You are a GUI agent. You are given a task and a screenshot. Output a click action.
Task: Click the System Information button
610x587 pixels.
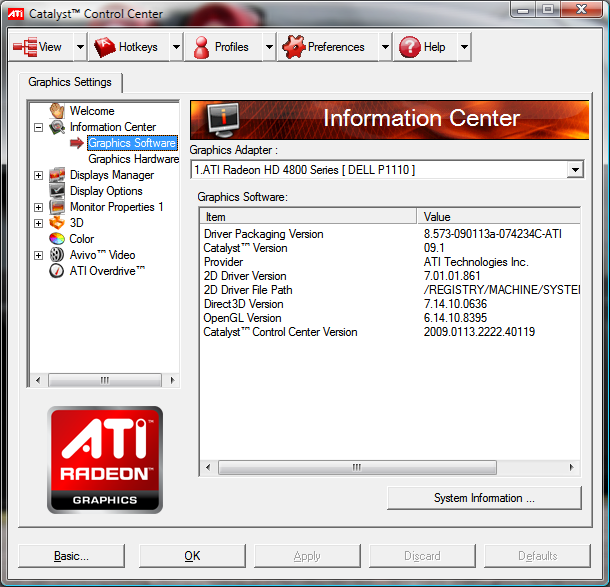click(x=484, y=498)
